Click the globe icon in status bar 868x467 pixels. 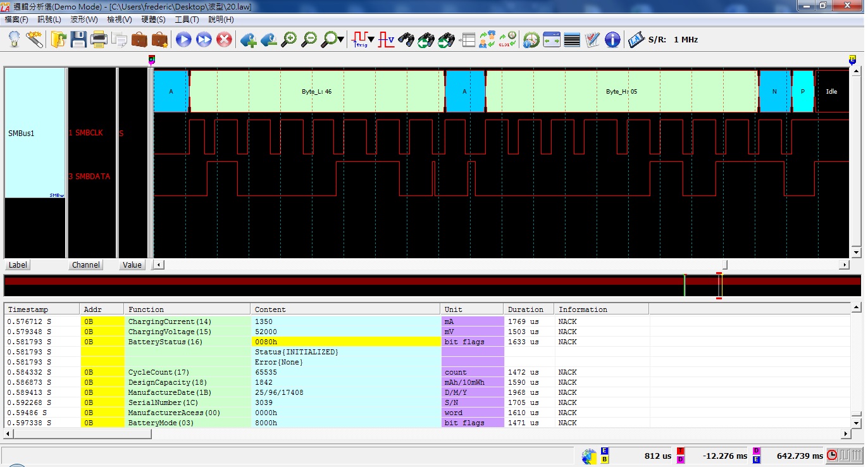click(x=590, y=456)
